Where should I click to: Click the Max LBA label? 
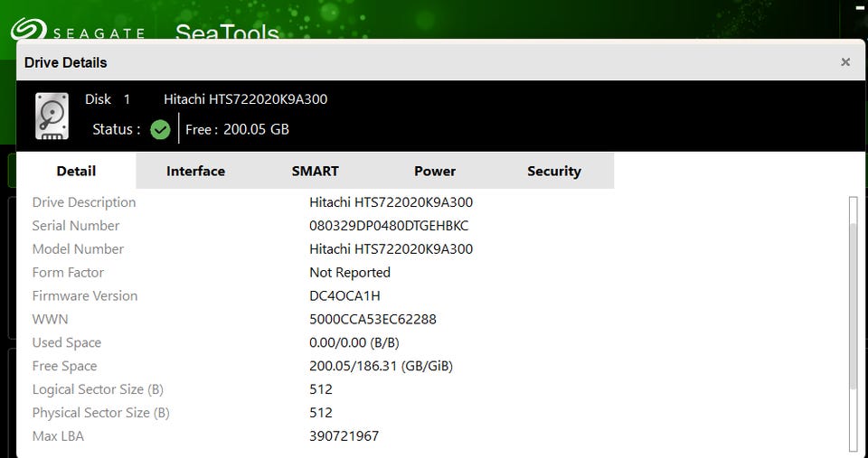point(58,436)
